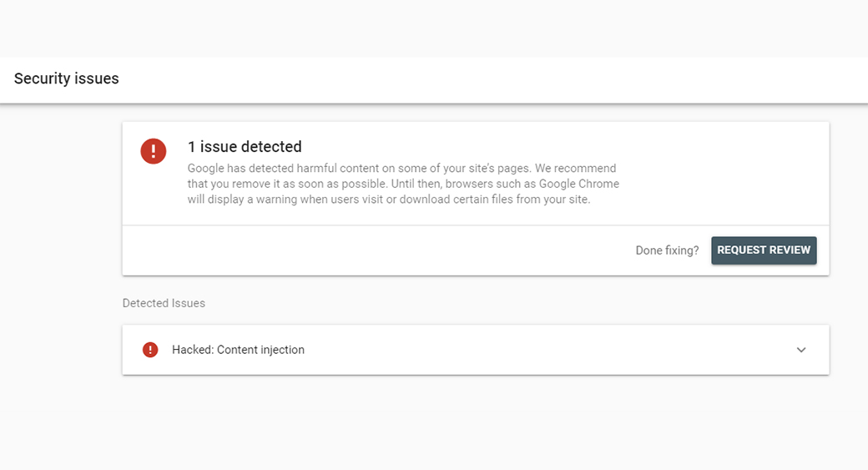Click the right margin beside the REQUEST REVIEW card
868x470 pixels.
point(848,250)
